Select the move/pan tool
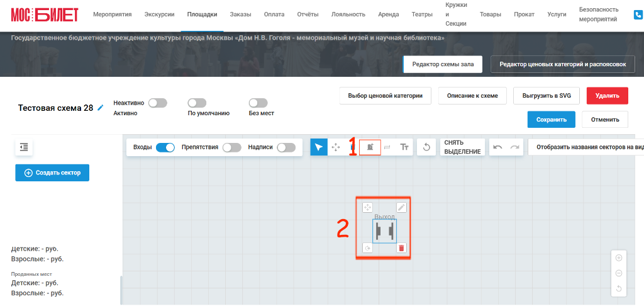Viewport: 644px width, 306px height. (x=336, y=147)
